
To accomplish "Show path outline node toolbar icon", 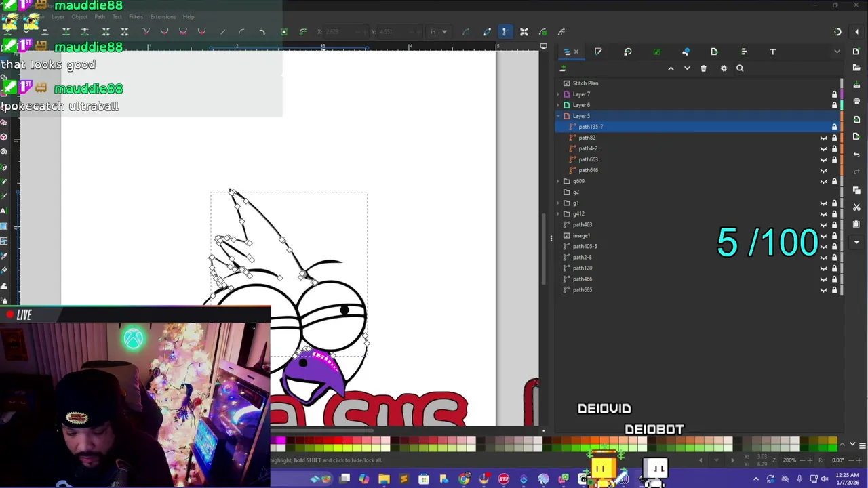I will [x=487, y=32].
